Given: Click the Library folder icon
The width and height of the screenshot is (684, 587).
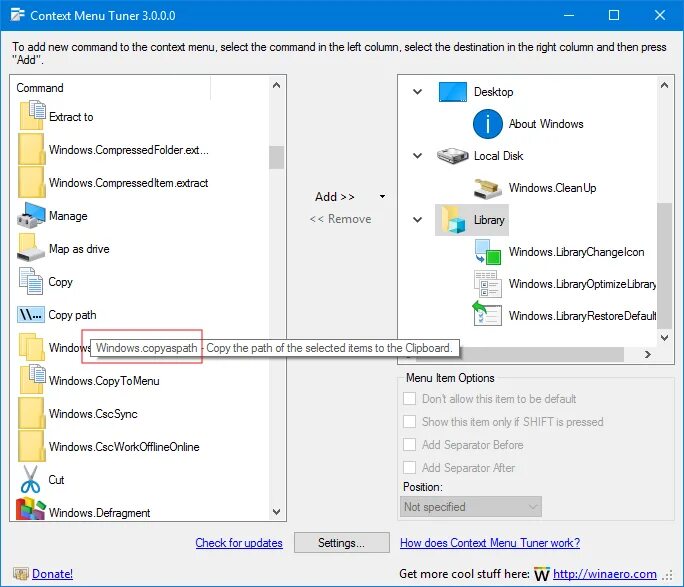Looking at the screenshot, I should coord(453,220).
